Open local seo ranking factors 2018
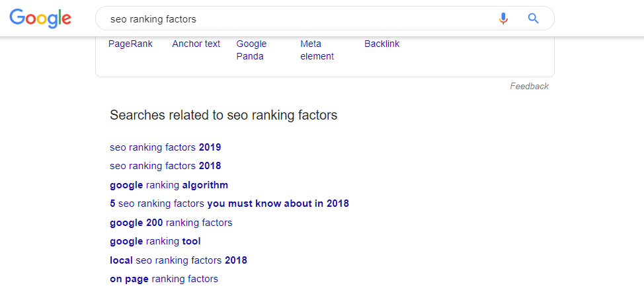 click(178, 260)
